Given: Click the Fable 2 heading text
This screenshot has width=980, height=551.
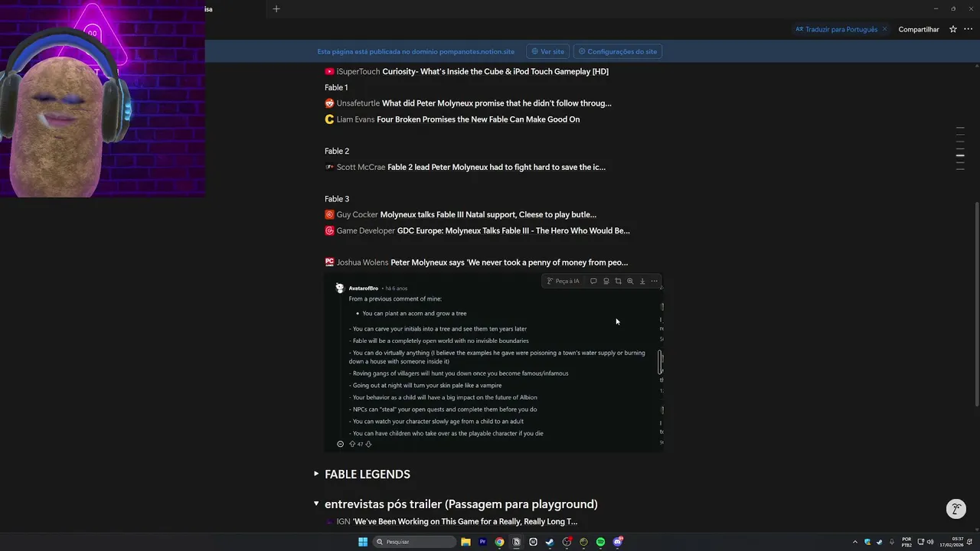Looking at the screenshot, I should 337,151.
